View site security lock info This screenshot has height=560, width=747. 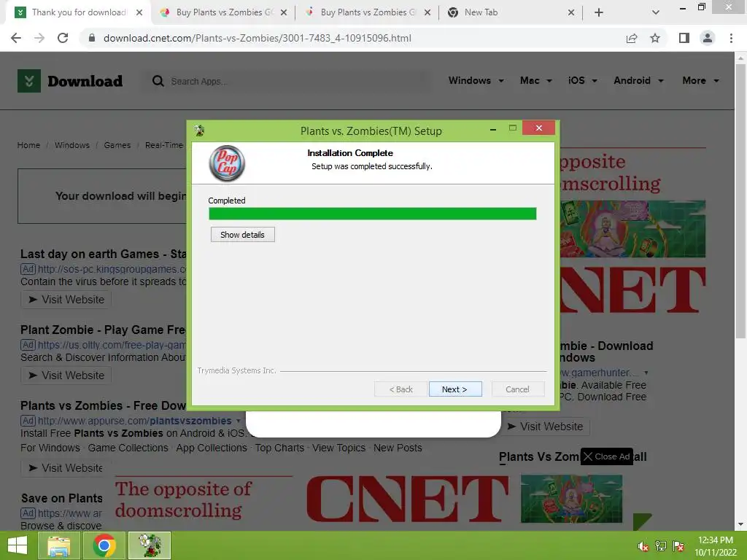(x=92, y=38)
